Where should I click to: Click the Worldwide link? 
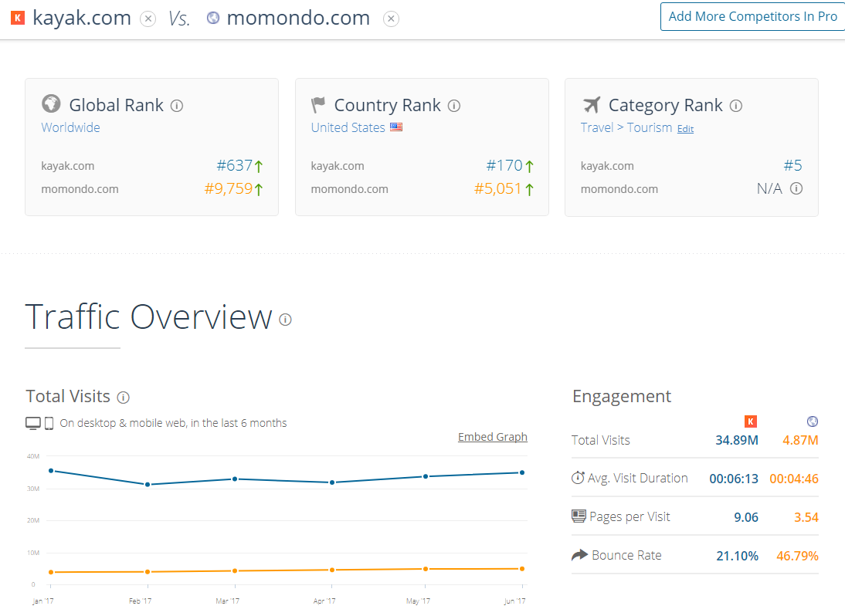tap(70, 127)
